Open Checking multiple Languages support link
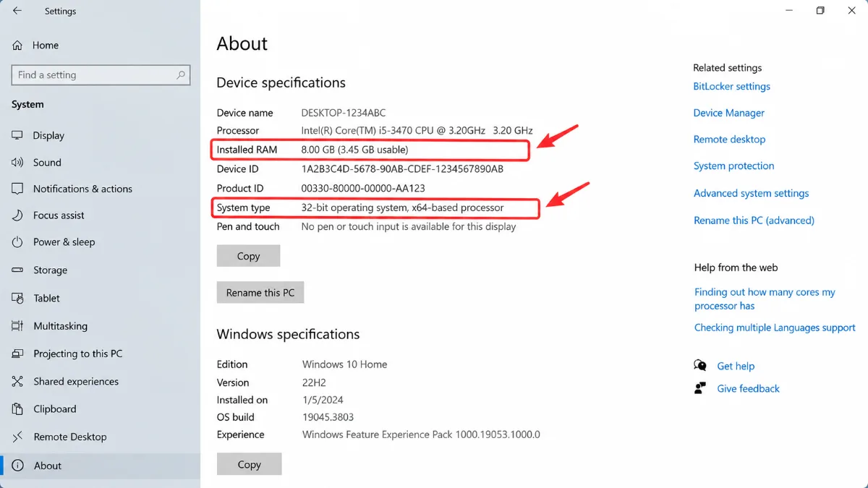868x488 pixels. point(775,328)
